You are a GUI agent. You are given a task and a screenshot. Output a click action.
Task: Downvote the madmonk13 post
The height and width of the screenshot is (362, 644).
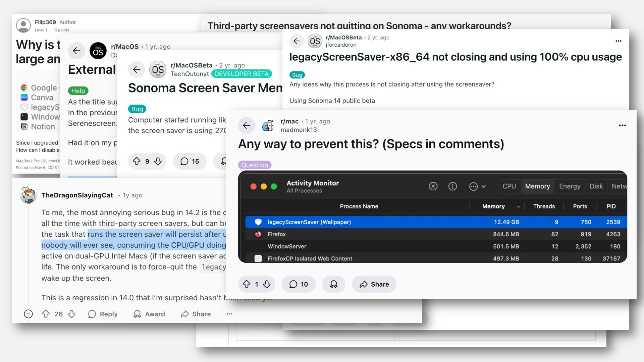click(x=267, y=284)
